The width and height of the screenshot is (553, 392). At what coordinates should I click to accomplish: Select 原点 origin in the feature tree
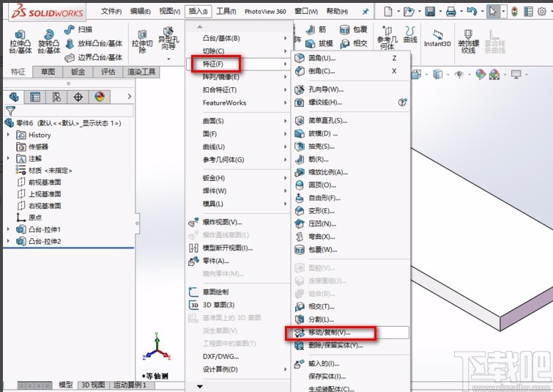pyautogui.click(x=29, y=218)
